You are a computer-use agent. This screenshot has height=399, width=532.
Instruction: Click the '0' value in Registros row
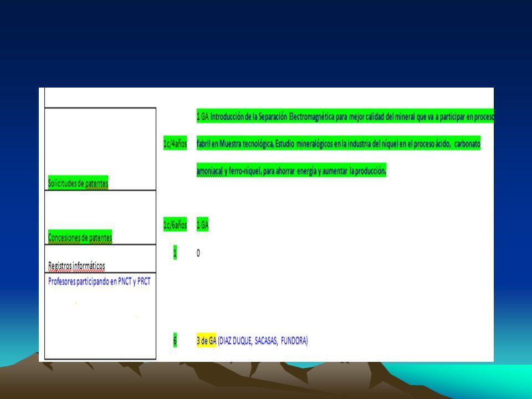click(x=198, y=253)
